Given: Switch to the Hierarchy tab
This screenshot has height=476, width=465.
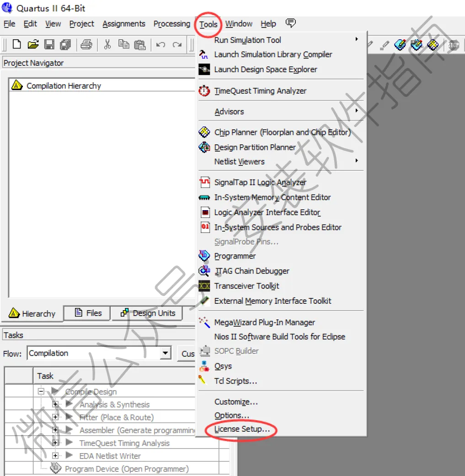Looking at the screenshot, I should tap(32, 313).
